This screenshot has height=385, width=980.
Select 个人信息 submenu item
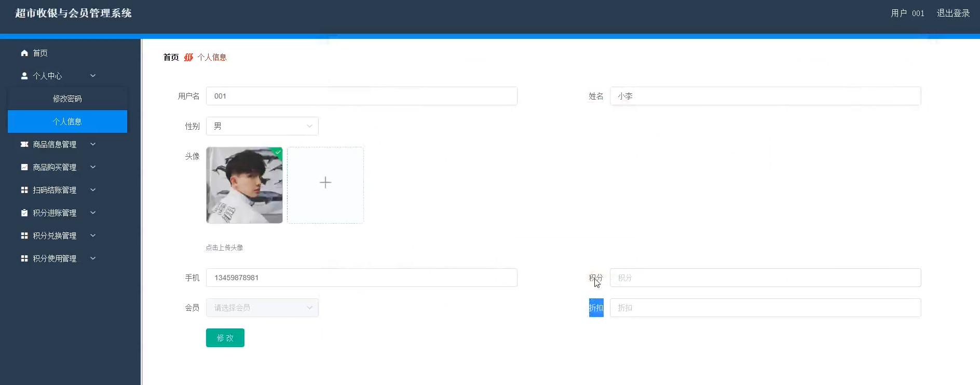67,121
